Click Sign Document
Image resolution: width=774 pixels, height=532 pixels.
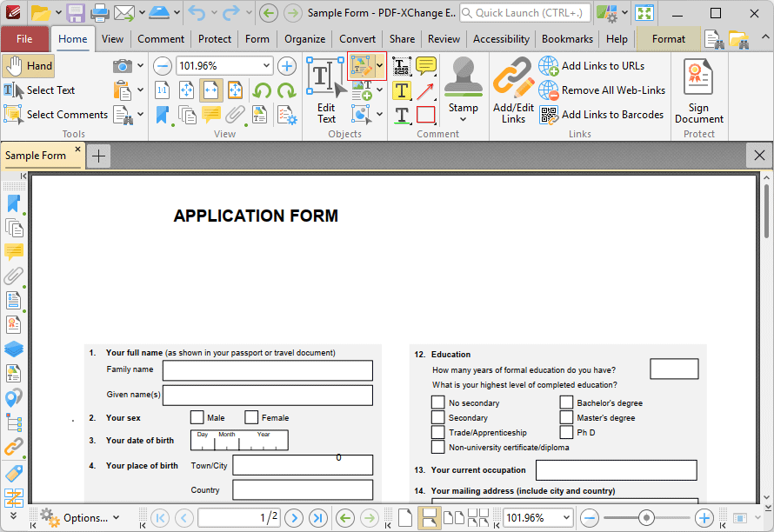point(698,90)
